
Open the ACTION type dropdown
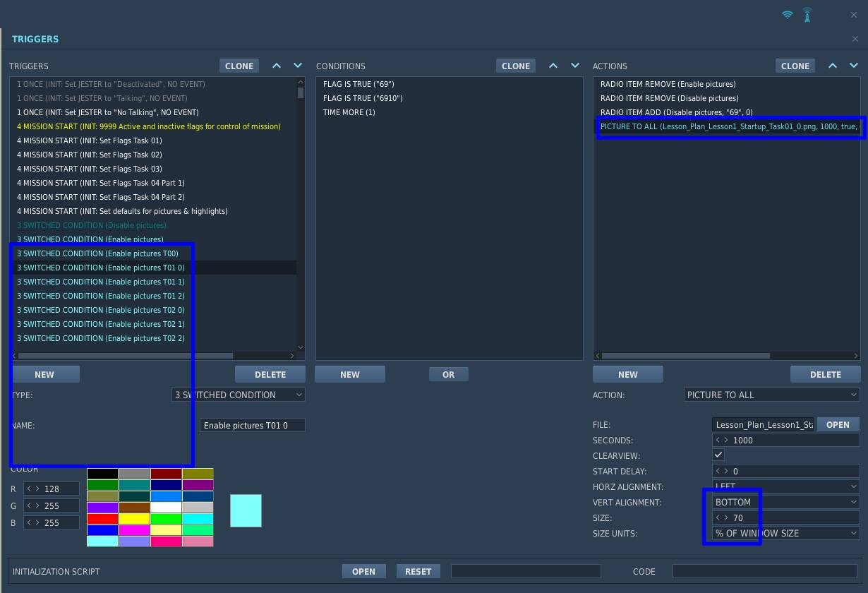pyautogui.click(x=772, y=395)
